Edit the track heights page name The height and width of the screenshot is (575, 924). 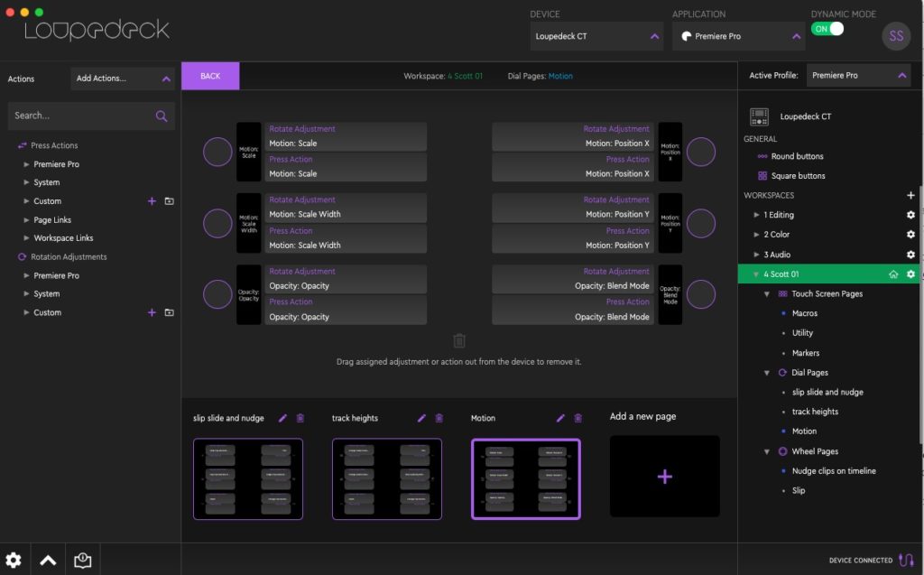(421, 418)
